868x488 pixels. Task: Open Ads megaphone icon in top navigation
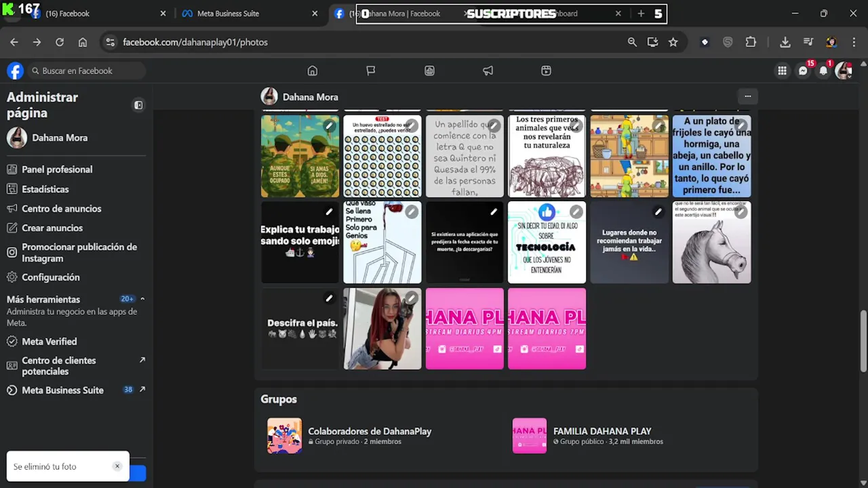(x=488, y=70)
